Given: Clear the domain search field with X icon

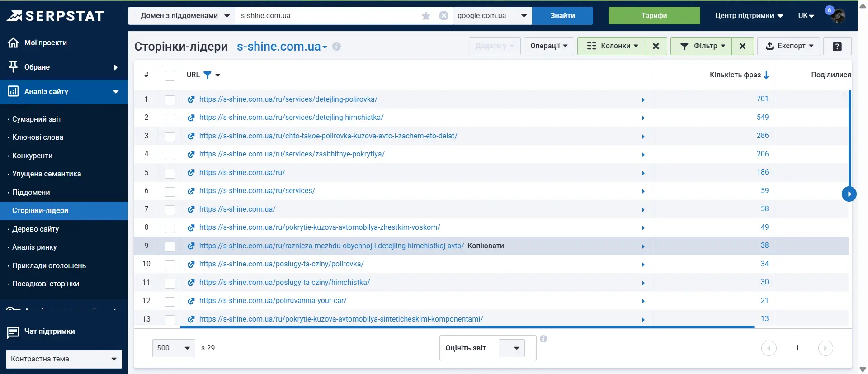Looking at the screenshot, I should pyautogui.click(x=443, y=16).
